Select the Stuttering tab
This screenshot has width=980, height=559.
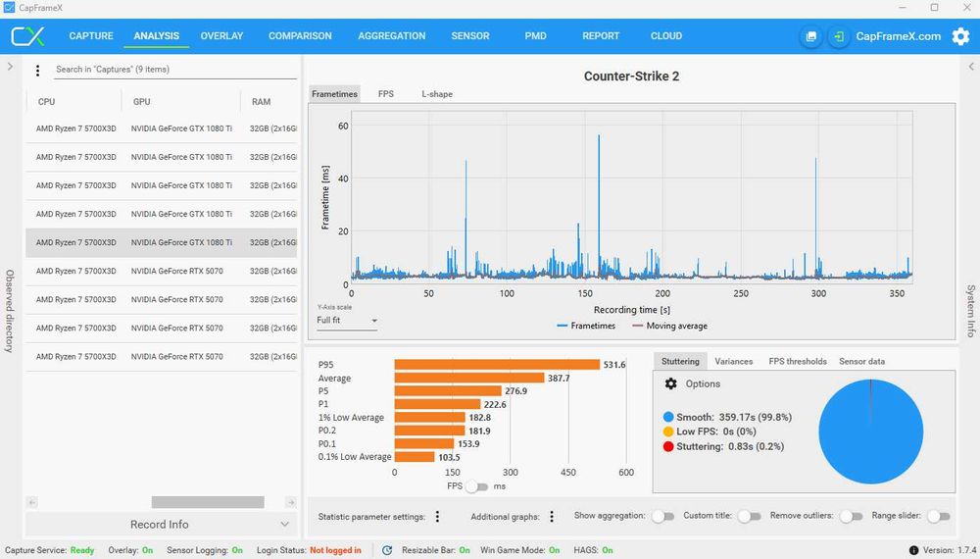click(x=680, y=362)
